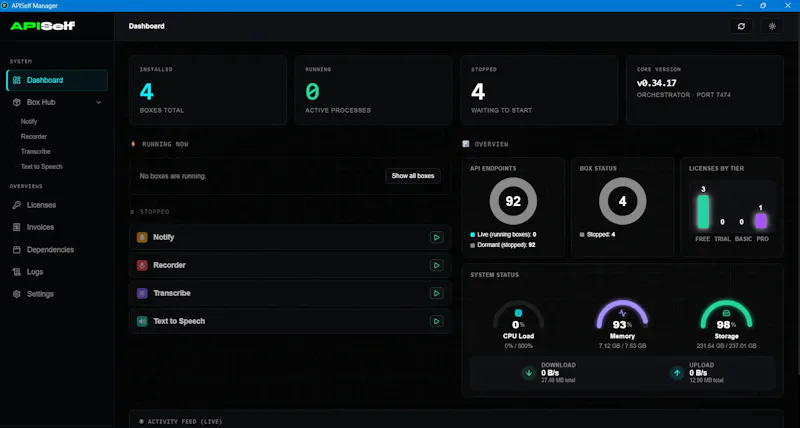Click the Box Status donut chart showing 4

(x=622, y=201)
